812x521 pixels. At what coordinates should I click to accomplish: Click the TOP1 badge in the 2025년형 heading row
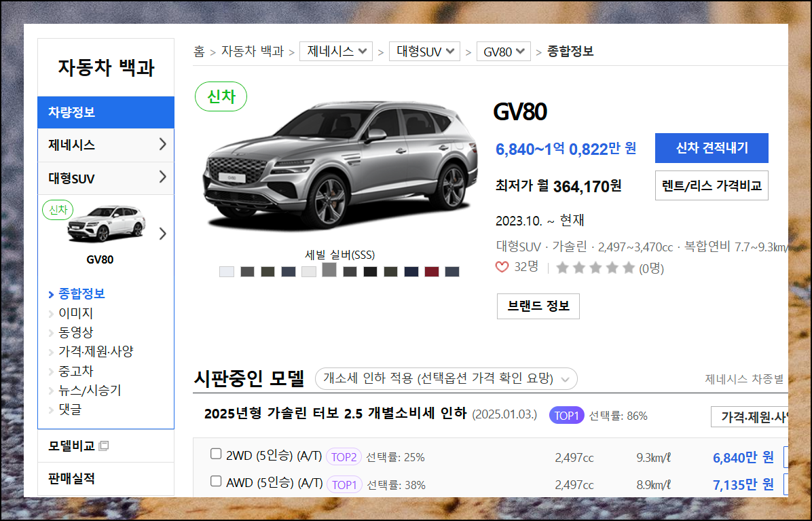click(566, 415)
